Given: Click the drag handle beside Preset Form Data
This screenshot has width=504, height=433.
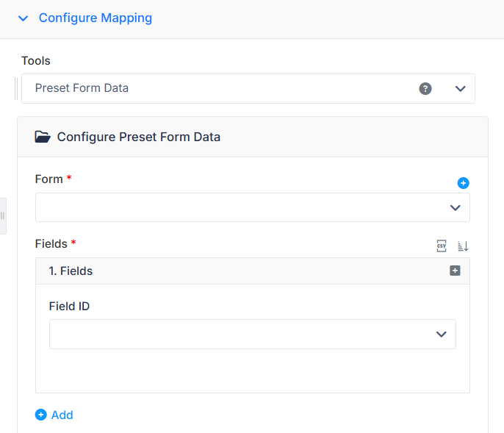Looking at the screenshot, I should pyautogui.click(x=16, y=89).
